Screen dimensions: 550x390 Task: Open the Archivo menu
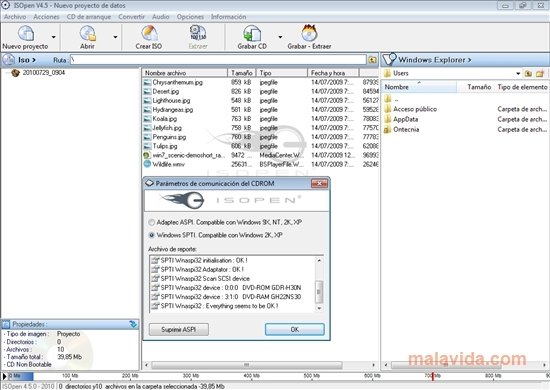[15, 17]
